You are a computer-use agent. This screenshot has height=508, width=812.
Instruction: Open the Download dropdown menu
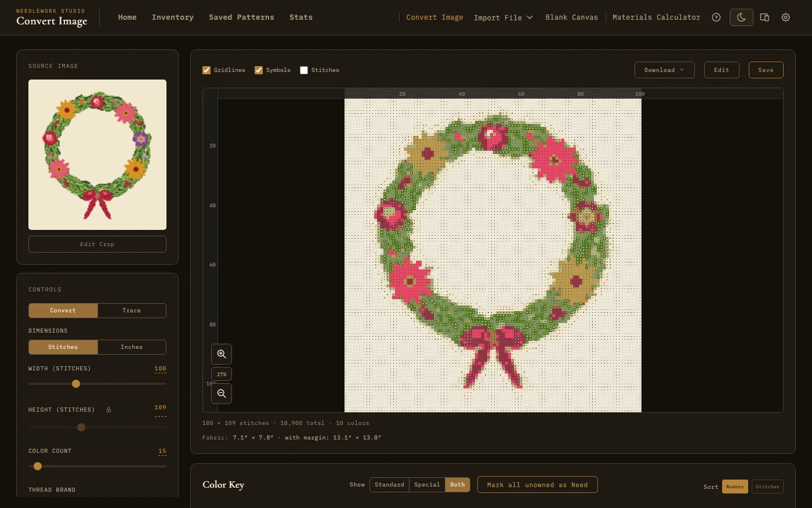[x=665, y=70]
